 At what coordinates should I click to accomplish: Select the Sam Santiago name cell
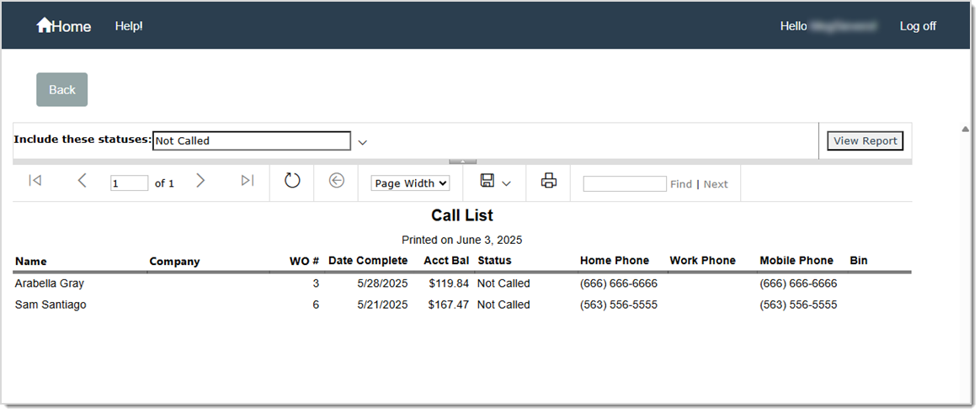[x=51, y=304]
